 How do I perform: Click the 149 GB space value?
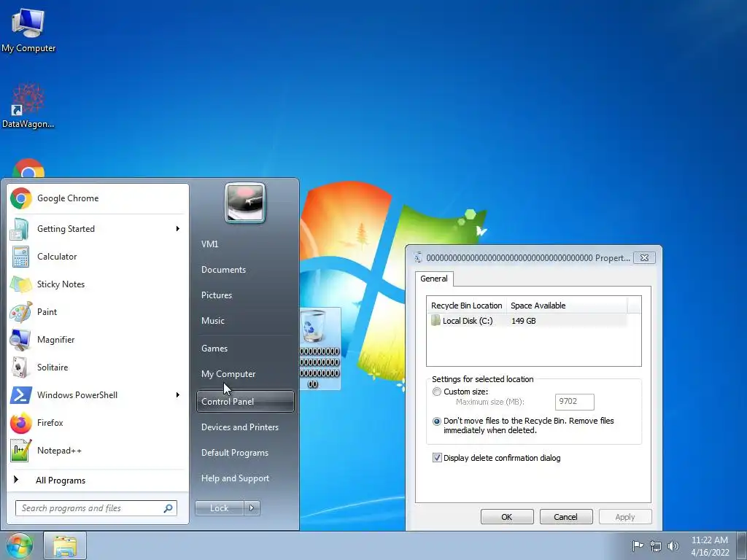(x=524, y=321)
